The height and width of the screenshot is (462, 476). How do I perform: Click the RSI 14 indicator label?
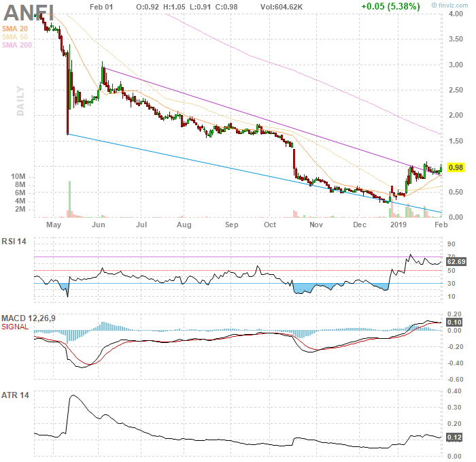click(x=18, y=241)
